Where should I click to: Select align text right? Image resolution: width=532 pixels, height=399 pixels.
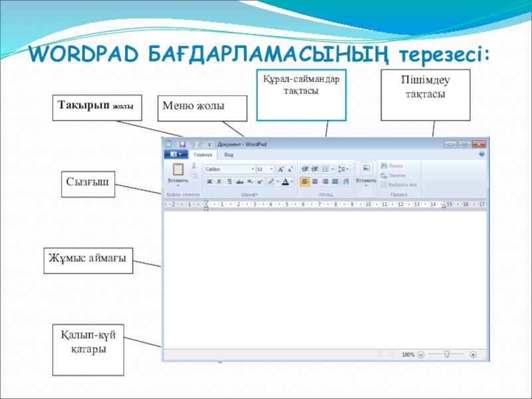325,182
